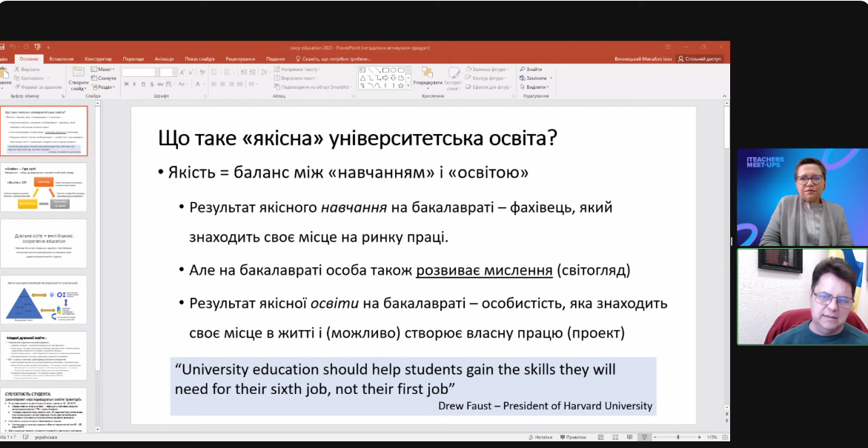Open Slide Sorter view from the status bar
This screenshot has height=448, width=868.
[615, 437]
